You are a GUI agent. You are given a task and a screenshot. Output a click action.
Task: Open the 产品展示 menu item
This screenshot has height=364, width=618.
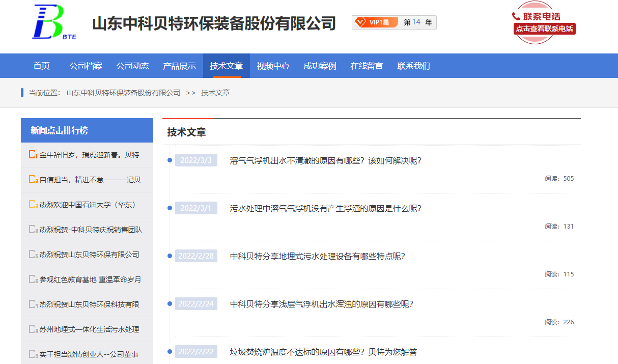(x=179, y=66)
